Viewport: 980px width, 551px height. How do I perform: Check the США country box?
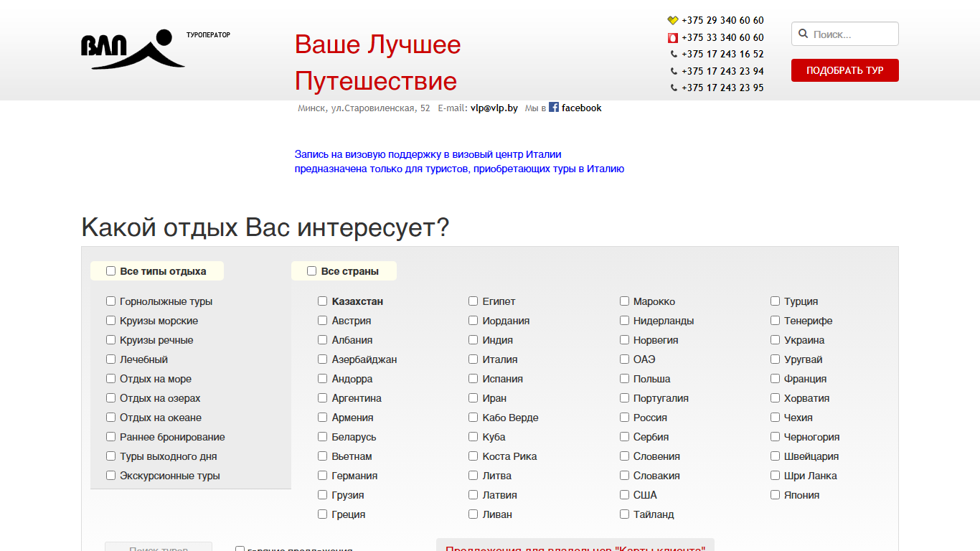pos(625,495)
